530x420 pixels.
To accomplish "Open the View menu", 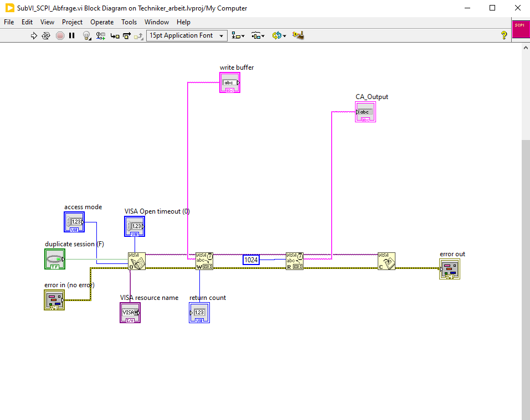I will [47, 22].
